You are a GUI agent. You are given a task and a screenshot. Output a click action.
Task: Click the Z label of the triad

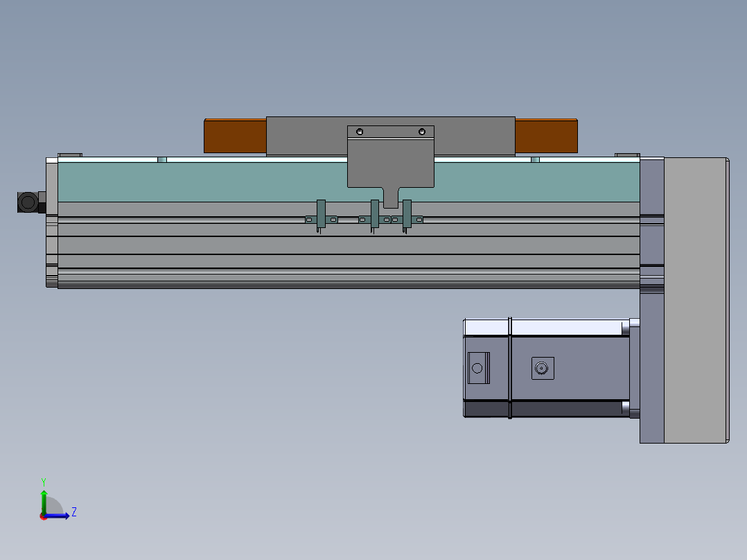[74, 512]
